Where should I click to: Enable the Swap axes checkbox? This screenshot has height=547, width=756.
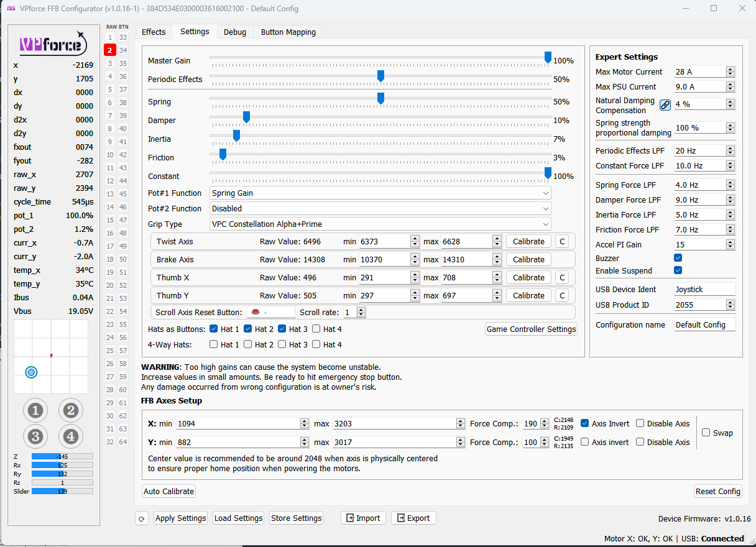[706, 433]
